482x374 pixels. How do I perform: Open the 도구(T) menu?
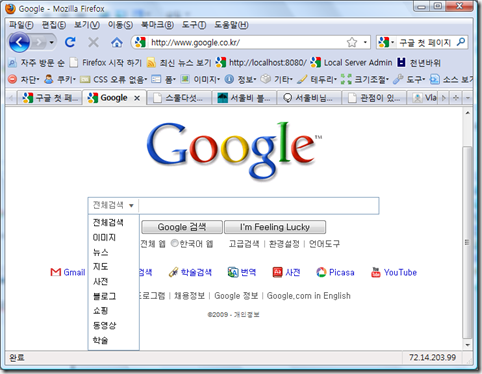194,25
